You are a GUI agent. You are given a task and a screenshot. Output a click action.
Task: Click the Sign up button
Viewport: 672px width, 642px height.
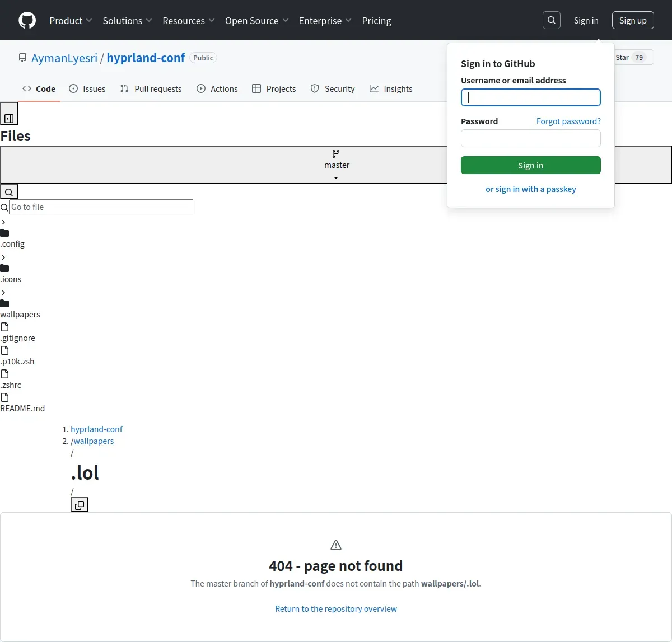click(x=633, y=20)
